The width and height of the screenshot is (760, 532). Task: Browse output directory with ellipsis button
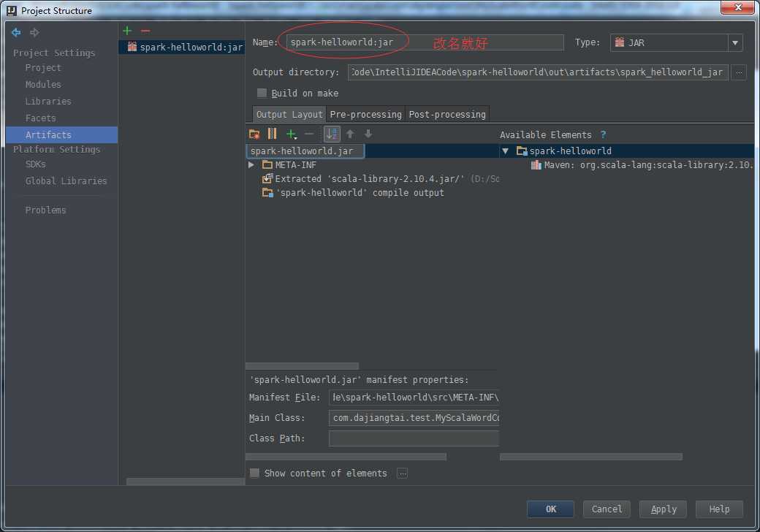point(739,72)
